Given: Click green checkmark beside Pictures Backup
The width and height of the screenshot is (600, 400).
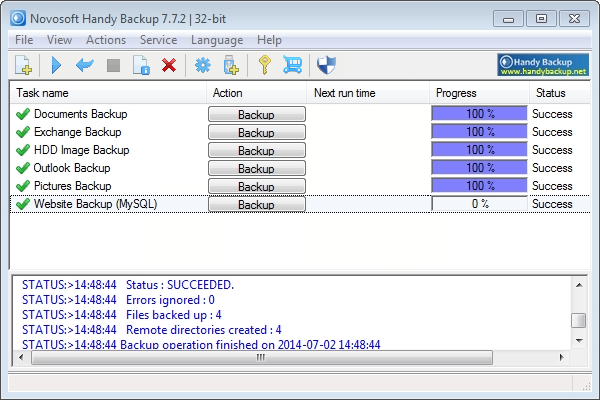Looking at the screenshot, I should coord(23,186).
